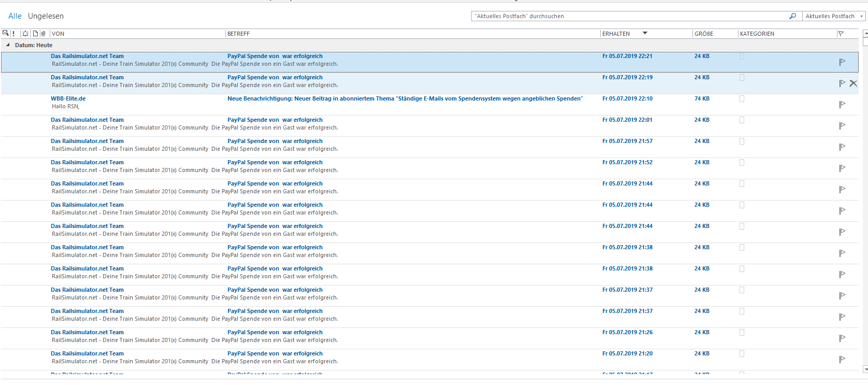Sort by the KATEGORIEN column header
The width and height of the screenshot is (868, 385).
coord(757,34)
